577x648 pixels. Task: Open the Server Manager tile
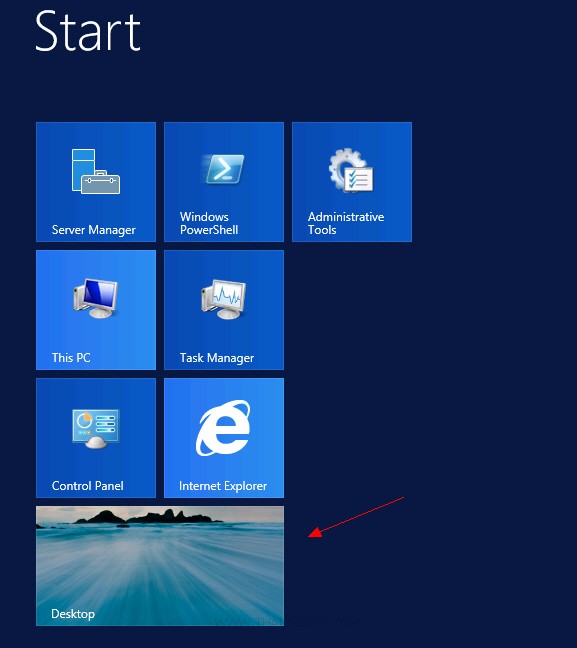[96, 182]
